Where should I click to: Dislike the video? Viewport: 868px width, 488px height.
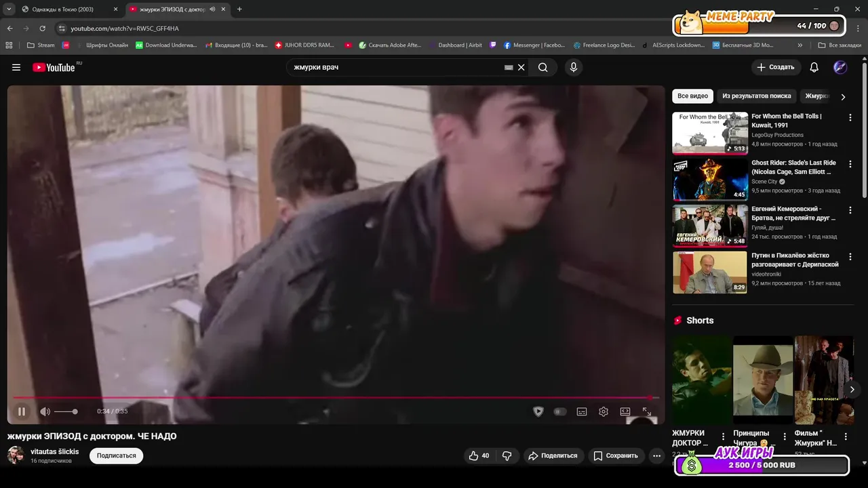coord(507,455)
